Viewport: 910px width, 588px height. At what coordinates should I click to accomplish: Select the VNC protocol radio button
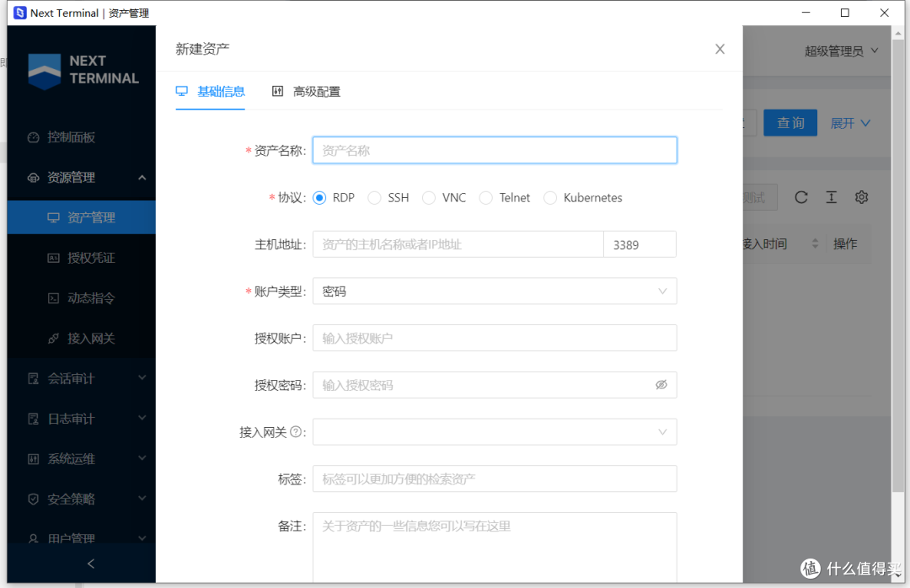point(429,198)
